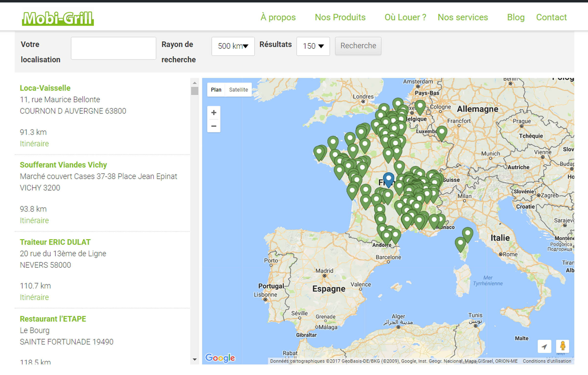Focus the Votre localisation input field
This screenshot has height=375, width=588.
(x=113, y=48)
